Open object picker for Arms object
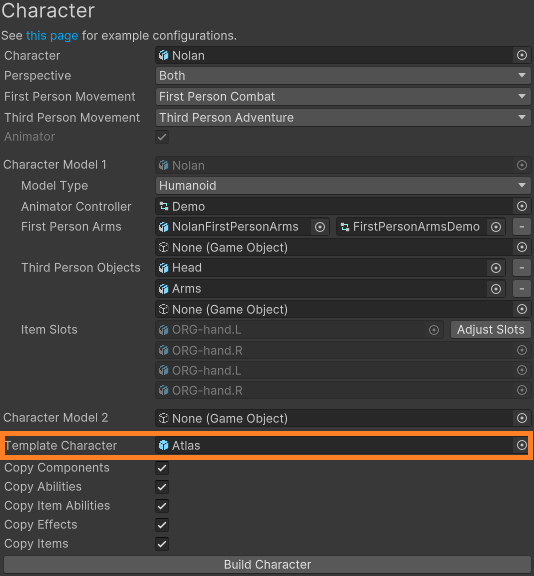The height and width of the screenshot is (576, 534). (x=496, y=289)
